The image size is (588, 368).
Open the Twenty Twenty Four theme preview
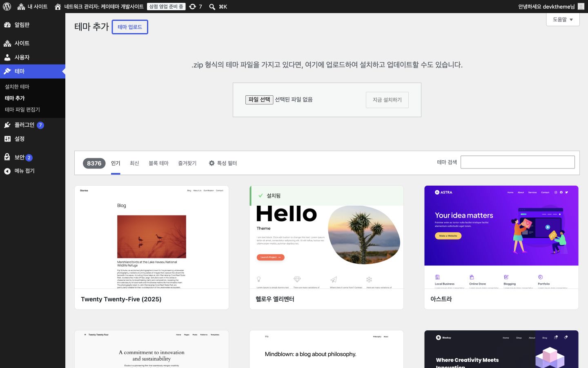point(151,349)
